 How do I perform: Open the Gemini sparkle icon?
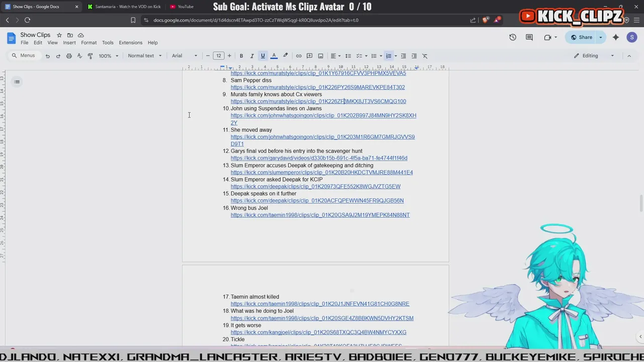[616, 37]
